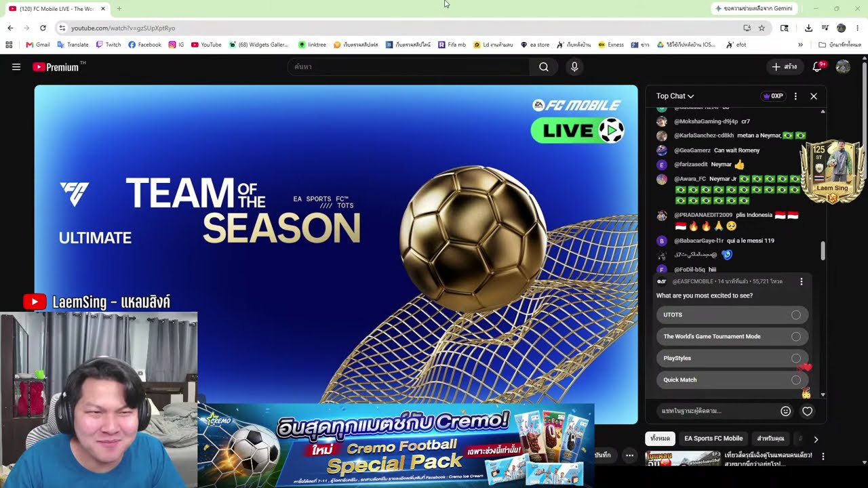This screenshot has width=868, height=488.
Task: Open the browser downloads icon
Action: pos(808,28)
